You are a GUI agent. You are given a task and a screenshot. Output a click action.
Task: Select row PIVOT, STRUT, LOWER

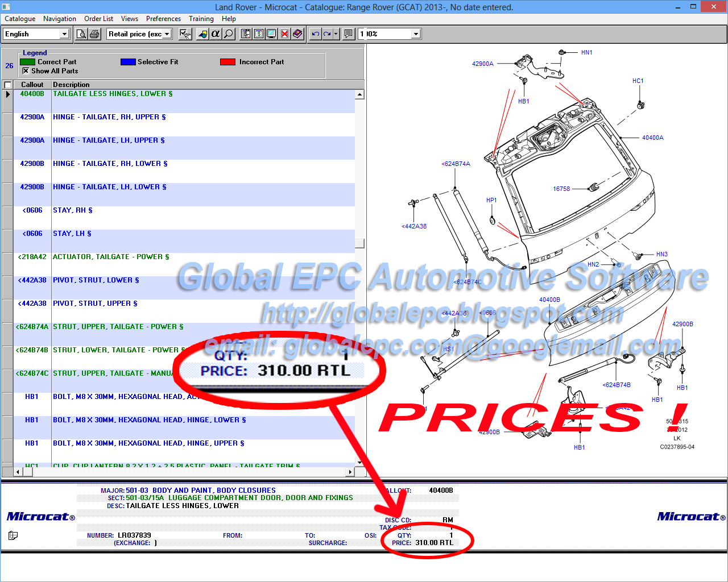[184, 288]
